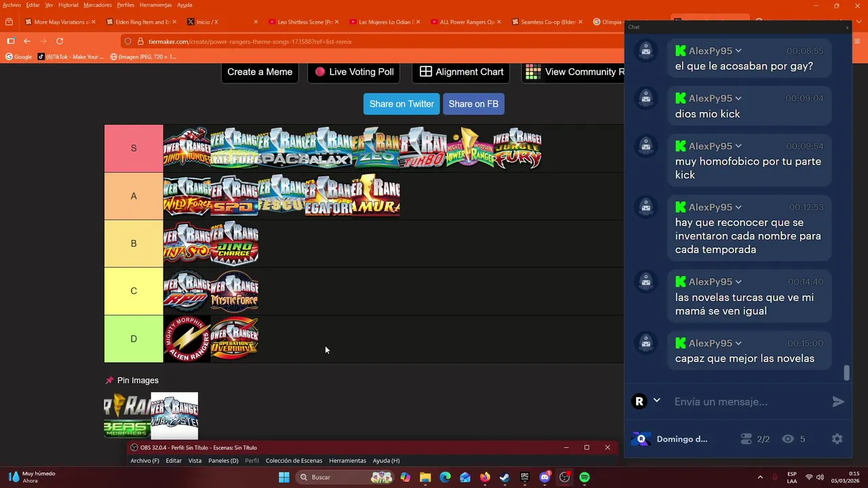
Task: Click the tracking protection shield icon
Action: (x=127, y=41)
